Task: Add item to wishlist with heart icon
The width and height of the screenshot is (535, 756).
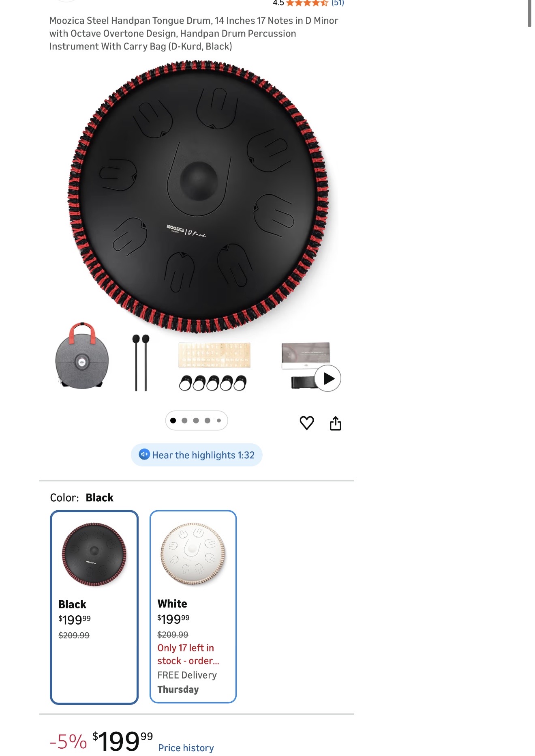Action: coord(307,423)
